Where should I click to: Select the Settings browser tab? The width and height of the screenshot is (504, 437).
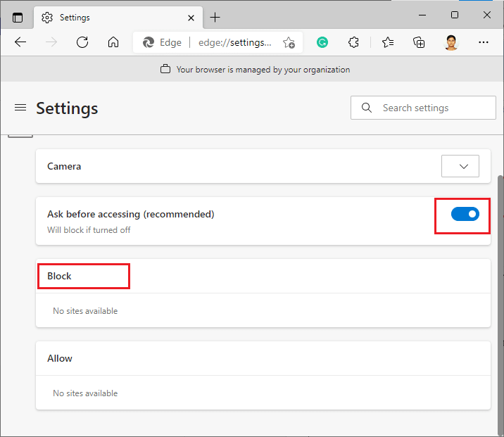[x=118, y=18]
